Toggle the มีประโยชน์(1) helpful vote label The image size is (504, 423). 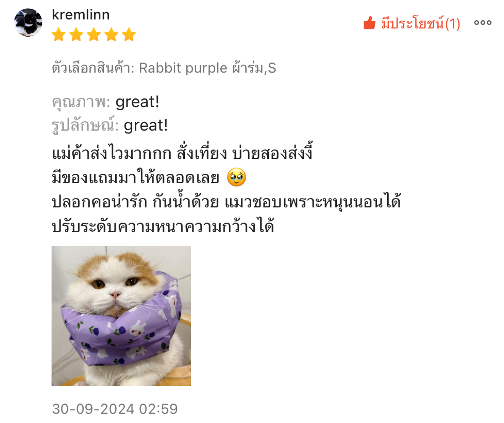(x=420, y=23)
